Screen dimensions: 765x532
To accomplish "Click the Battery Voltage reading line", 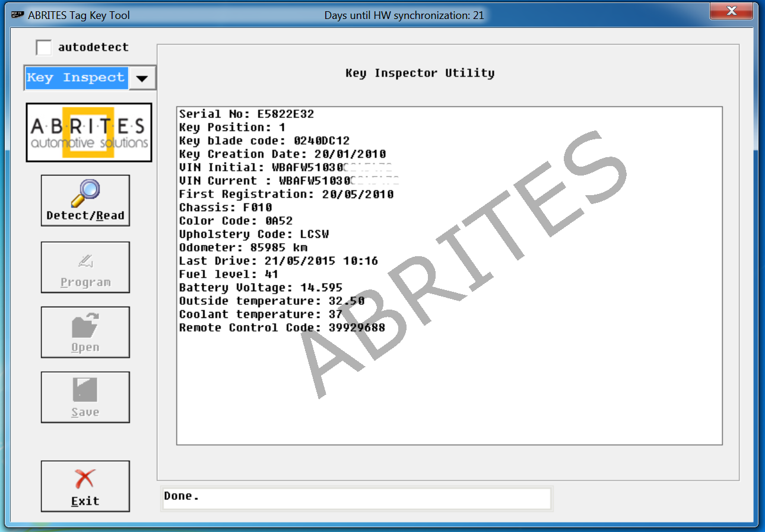I will tap(261, 288).
